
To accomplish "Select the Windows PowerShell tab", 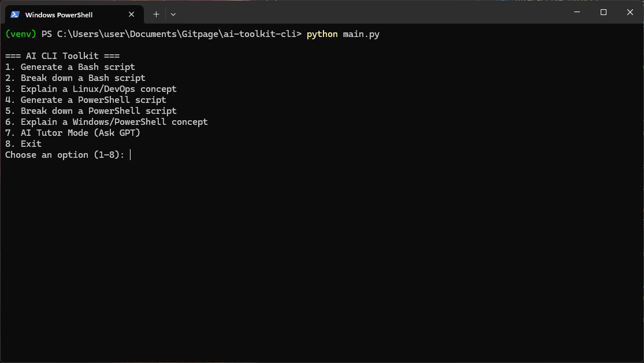I will pyautogui.click(x=75, y=14).
